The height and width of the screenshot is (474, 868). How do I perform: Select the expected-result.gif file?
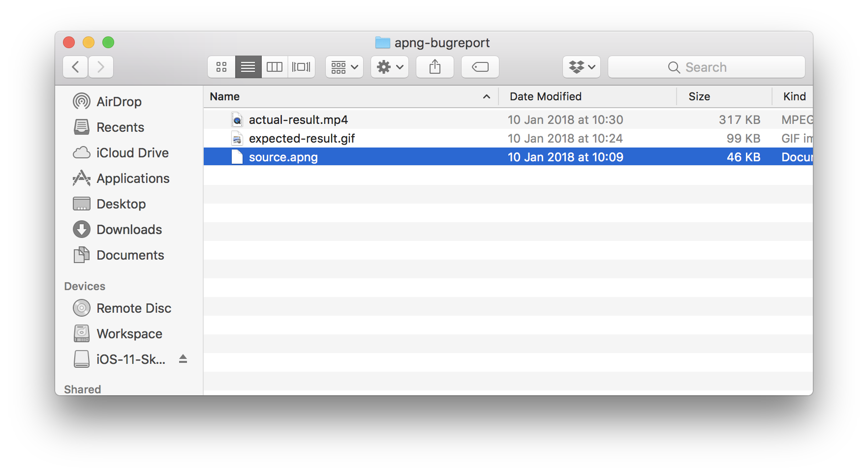point(302,138)
